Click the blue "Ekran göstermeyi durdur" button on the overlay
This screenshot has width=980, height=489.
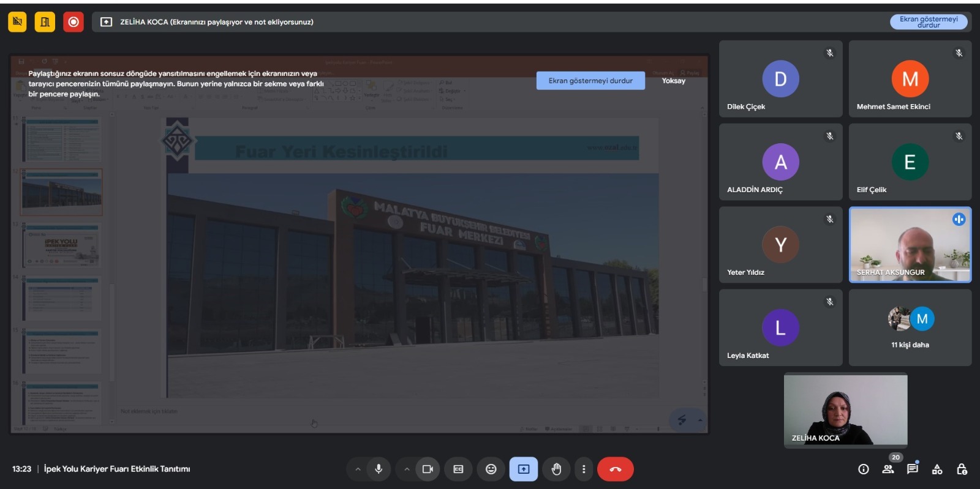[590, 81]
